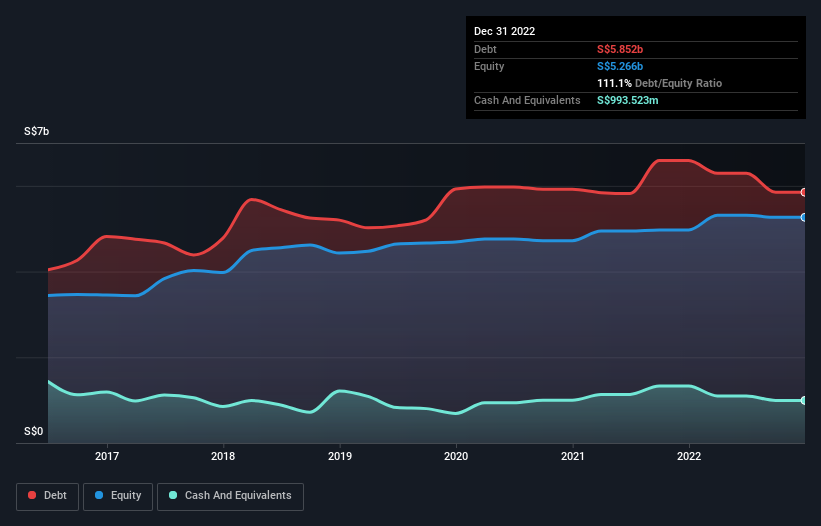Click the 111.1% Debt/Equity Ratio text
Image resolution: width=821 pixels, height=526 pixels.
point(660,83)
